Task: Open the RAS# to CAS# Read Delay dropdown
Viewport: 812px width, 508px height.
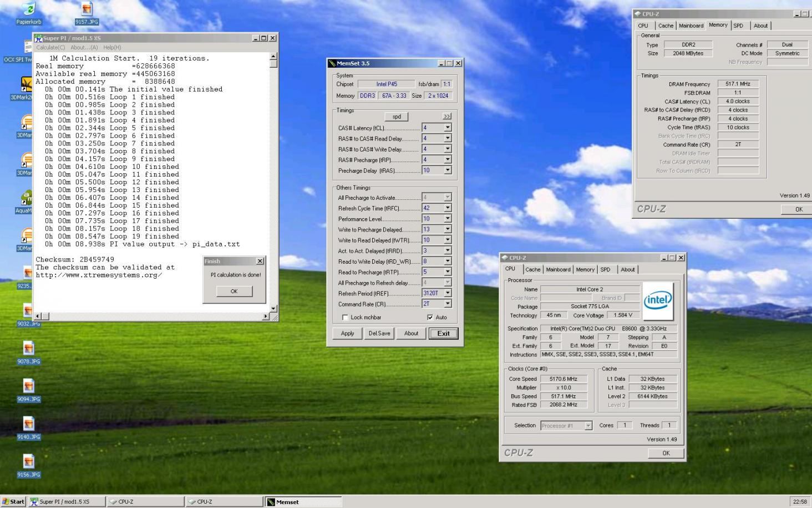Action: pos(448,138)
